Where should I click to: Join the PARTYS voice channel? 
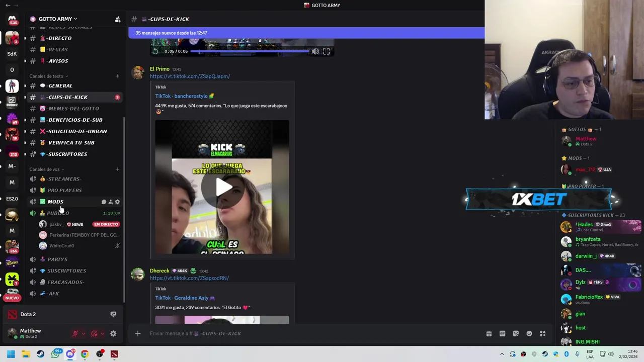[x=74, y=259]
